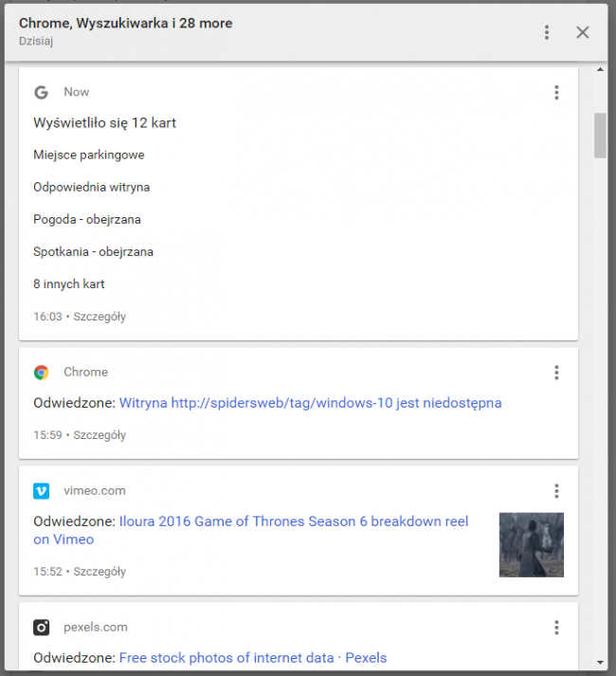Open the bundle header three-dot menu
616x676 pixels.
coord(547,32)
